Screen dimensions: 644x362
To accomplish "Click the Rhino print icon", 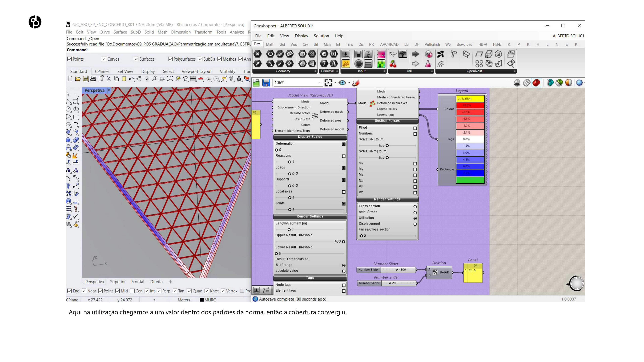I will coord(93,79).
